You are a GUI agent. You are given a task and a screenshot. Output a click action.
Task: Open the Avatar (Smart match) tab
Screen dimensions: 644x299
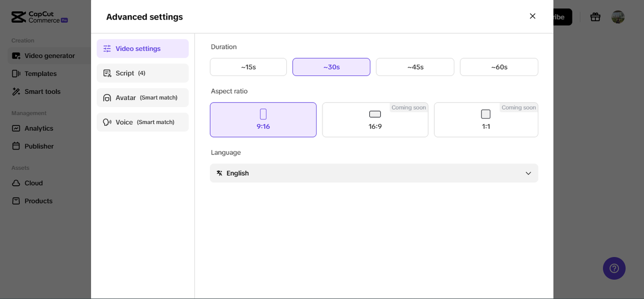pyautogui.click(x=143, y=98)
